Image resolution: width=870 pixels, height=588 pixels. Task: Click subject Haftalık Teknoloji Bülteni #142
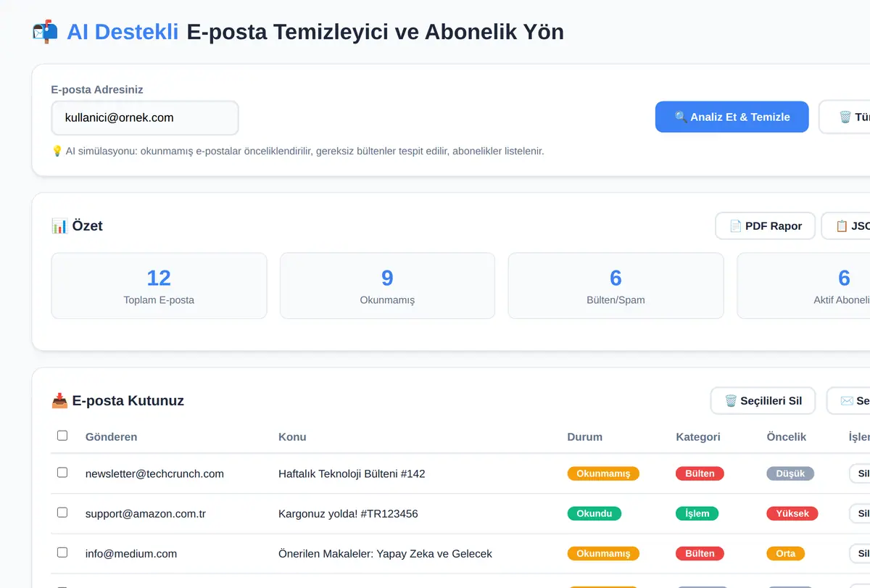(x=352, y=473)
